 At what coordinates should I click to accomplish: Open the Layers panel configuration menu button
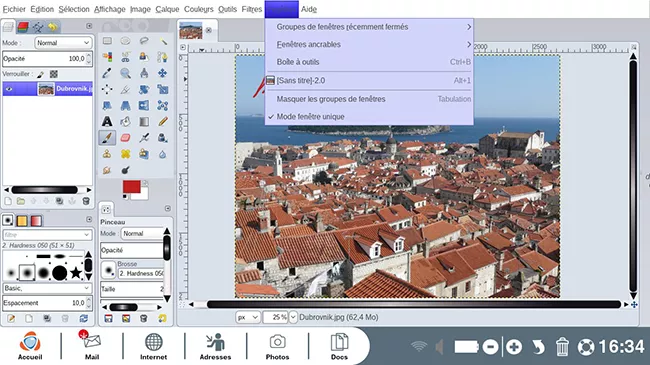click(x=89, y=26)
